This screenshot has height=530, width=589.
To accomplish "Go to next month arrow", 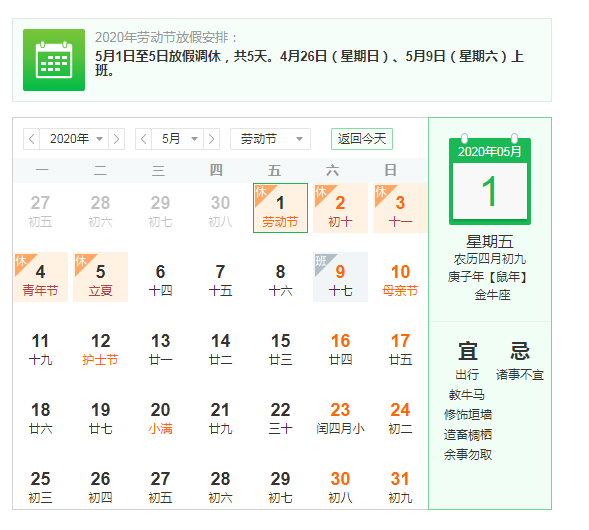I will pos(211,139).
